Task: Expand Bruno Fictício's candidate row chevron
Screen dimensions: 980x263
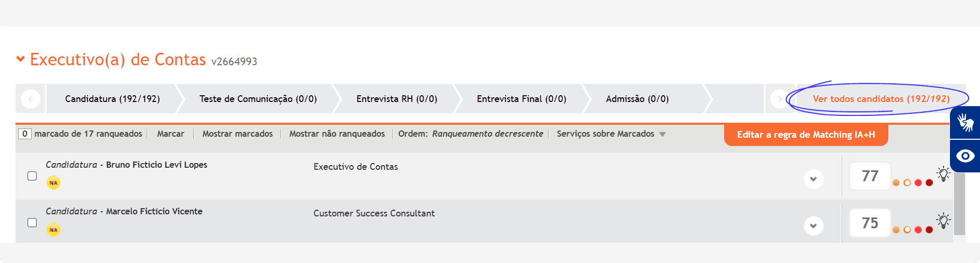Action: click(813, 179)
